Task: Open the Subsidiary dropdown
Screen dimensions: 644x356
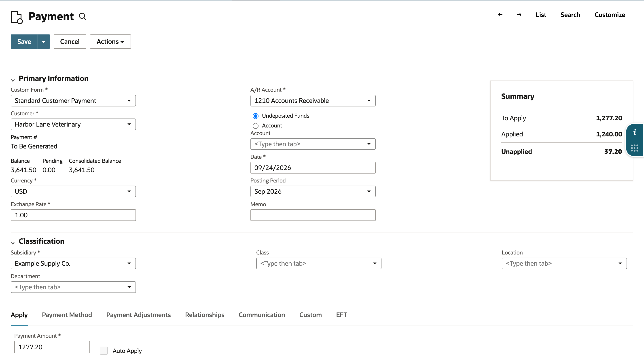Action: click(x=73, y=263)
